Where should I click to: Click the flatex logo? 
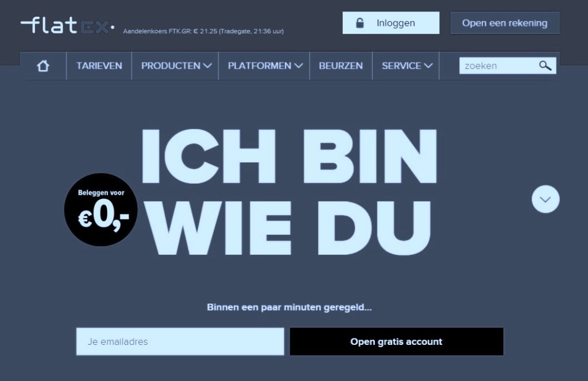pyautogui.click(x=66, y=23)
